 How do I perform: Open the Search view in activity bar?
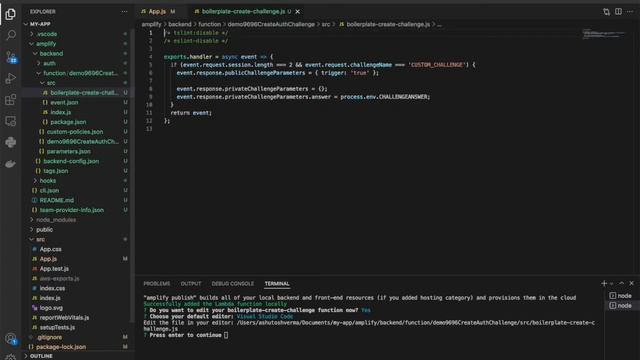point(11,36)
